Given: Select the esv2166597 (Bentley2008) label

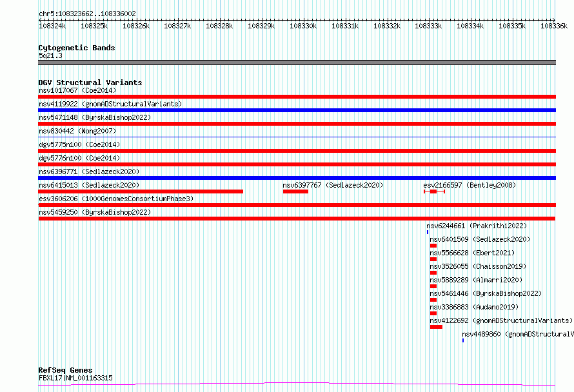Looking at the screenshot, I should [x=470, y=185].
